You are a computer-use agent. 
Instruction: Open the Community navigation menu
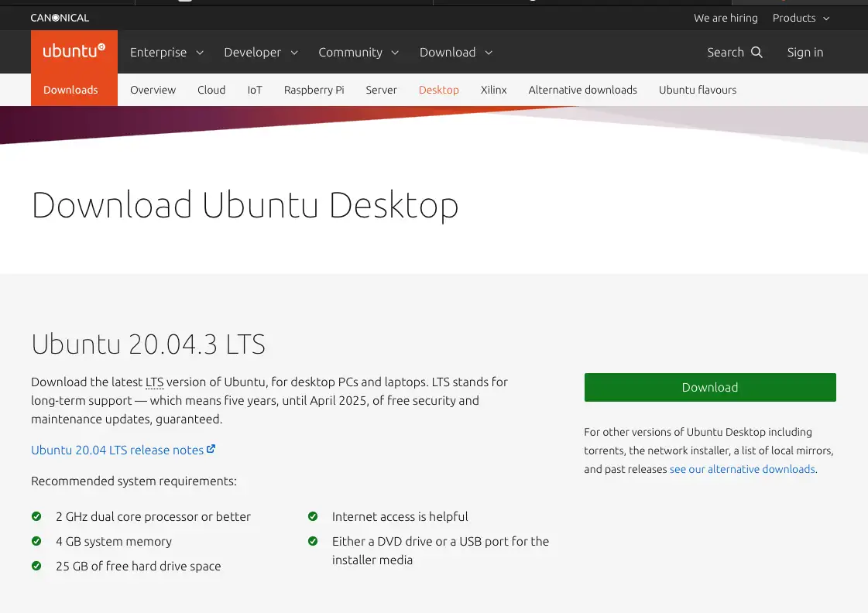(359, 52)
